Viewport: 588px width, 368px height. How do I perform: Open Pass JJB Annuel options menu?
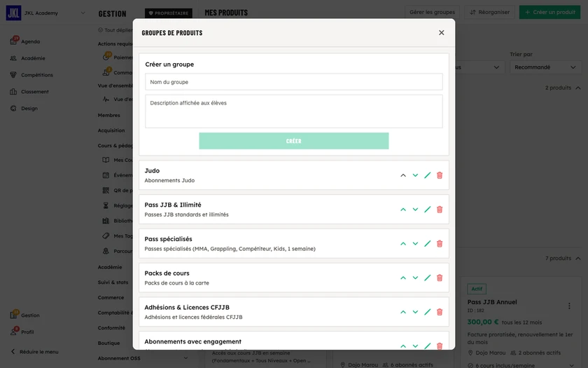coord(569,306)
